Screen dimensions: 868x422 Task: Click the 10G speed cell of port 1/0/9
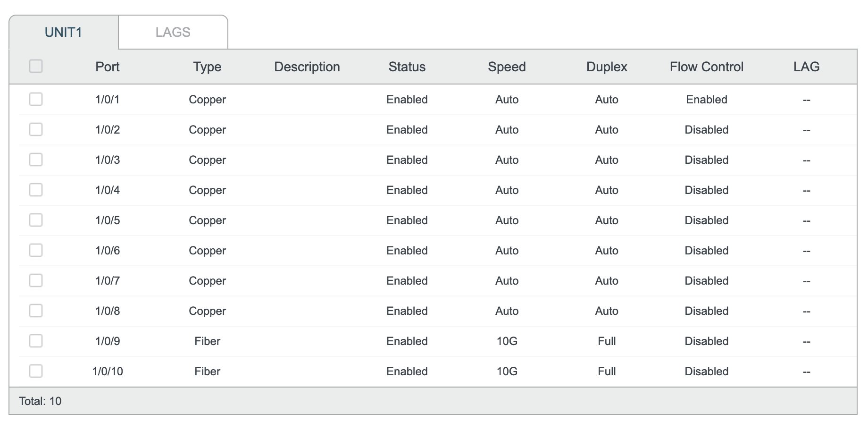pos(507,341)
